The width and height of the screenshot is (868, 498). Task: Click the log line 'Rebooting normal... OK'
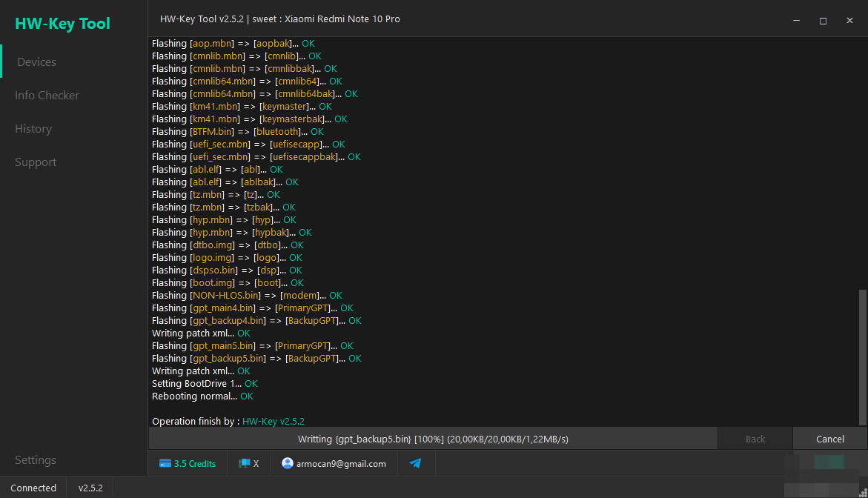pos(202,396)
